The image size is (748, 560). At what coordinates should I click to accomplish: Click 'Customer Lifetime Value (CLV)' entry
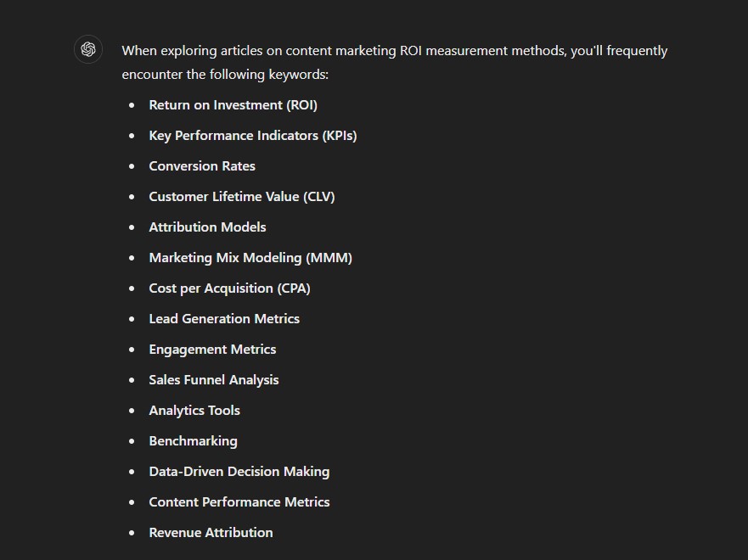[242, 196]
